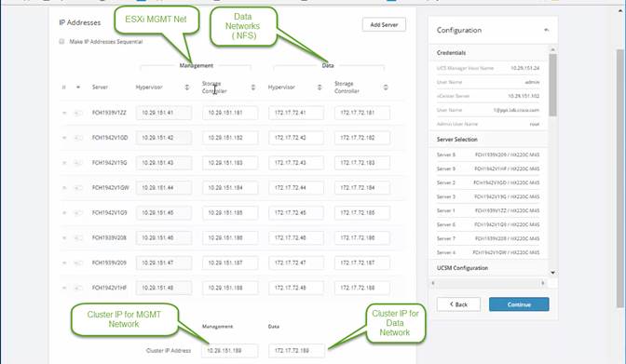Toggle the locator switch for FCH1939V1ZZ
Viewport: 626px width, 364px height.
(78, 113)
